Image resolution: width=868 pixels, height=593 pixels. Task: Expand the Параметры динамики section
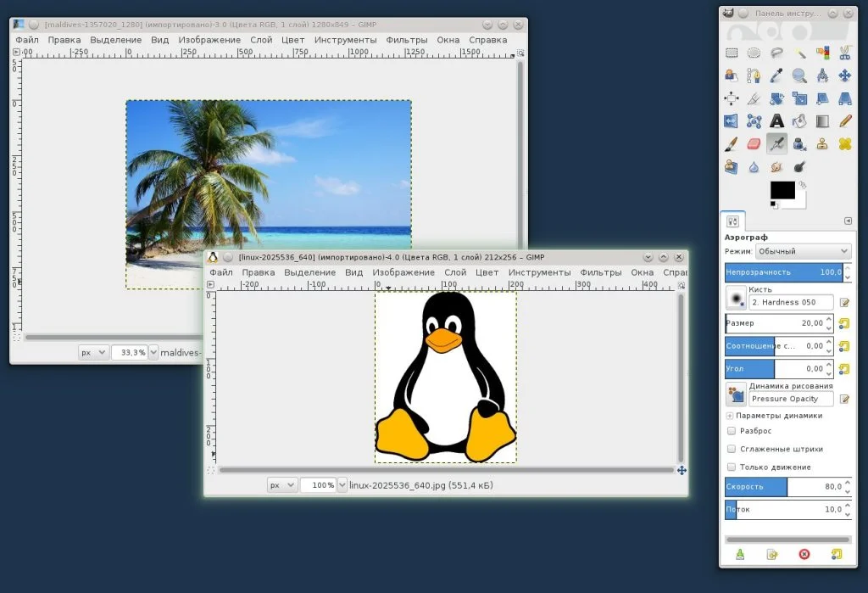(x=729, y=416)
